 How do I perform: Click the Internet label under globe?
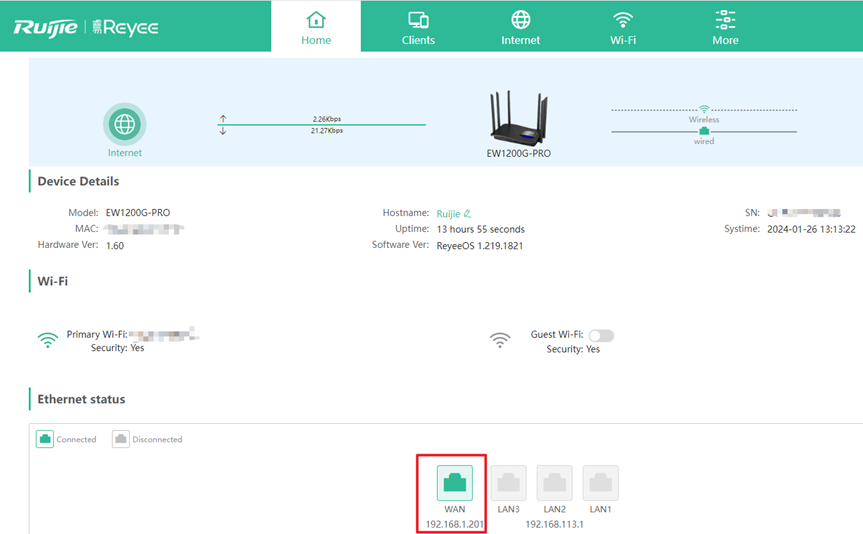124,152
